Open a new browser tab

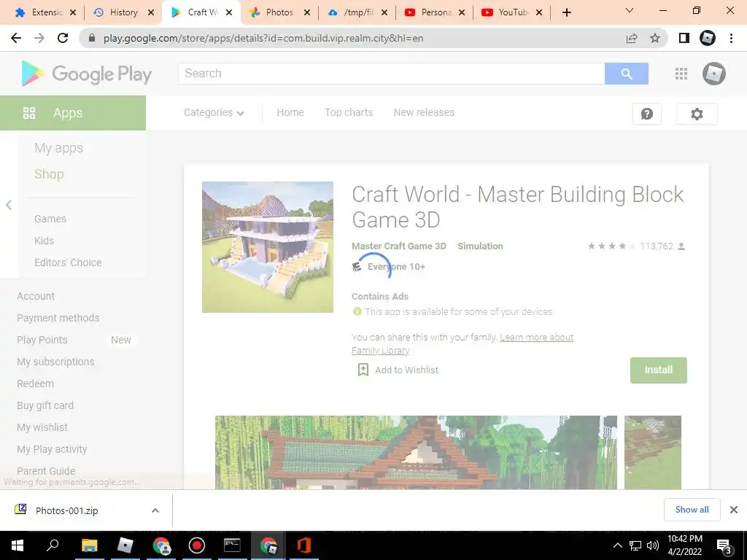point(566,12)
